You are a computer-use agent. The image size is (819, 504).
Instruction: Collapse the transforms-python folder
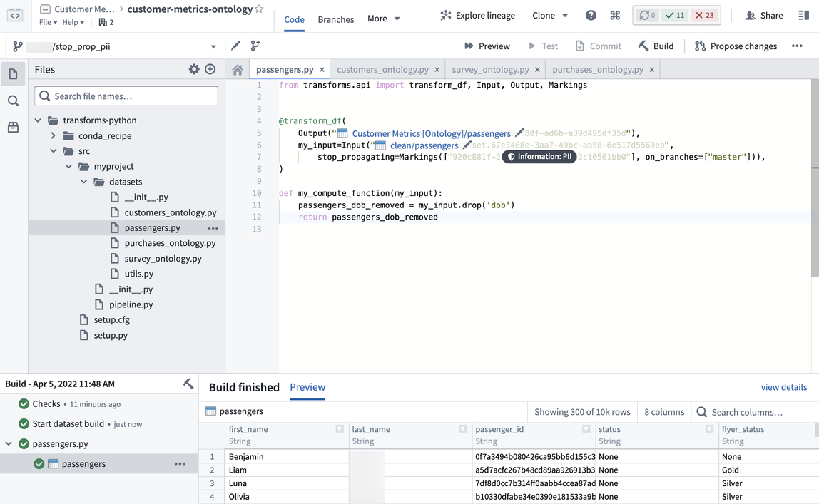[x=38, y=120]
